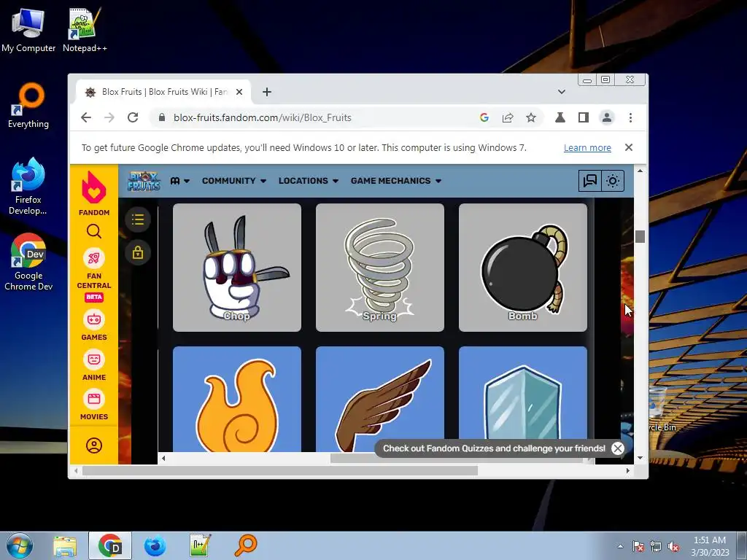747x560 pixels.
Task: Open the orange flame fruit card
Action: point(237,399)
